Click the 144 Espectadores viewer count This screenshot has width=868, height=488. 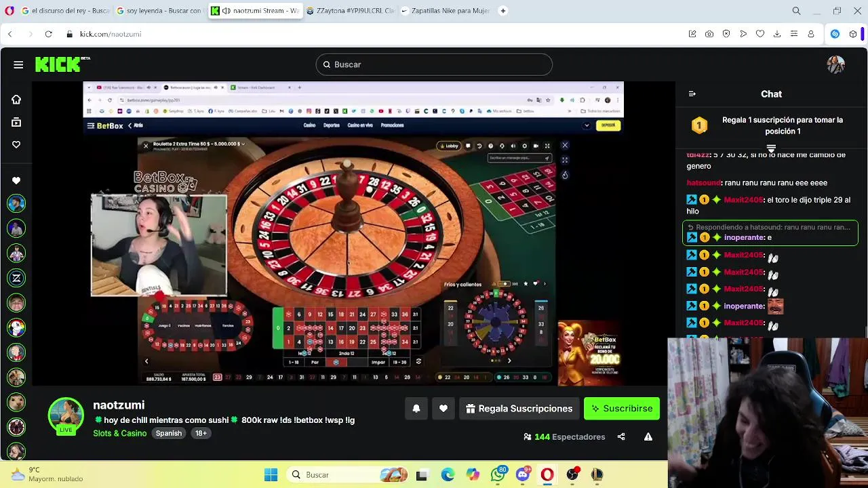pyautogui.click(x=564, y=437)
